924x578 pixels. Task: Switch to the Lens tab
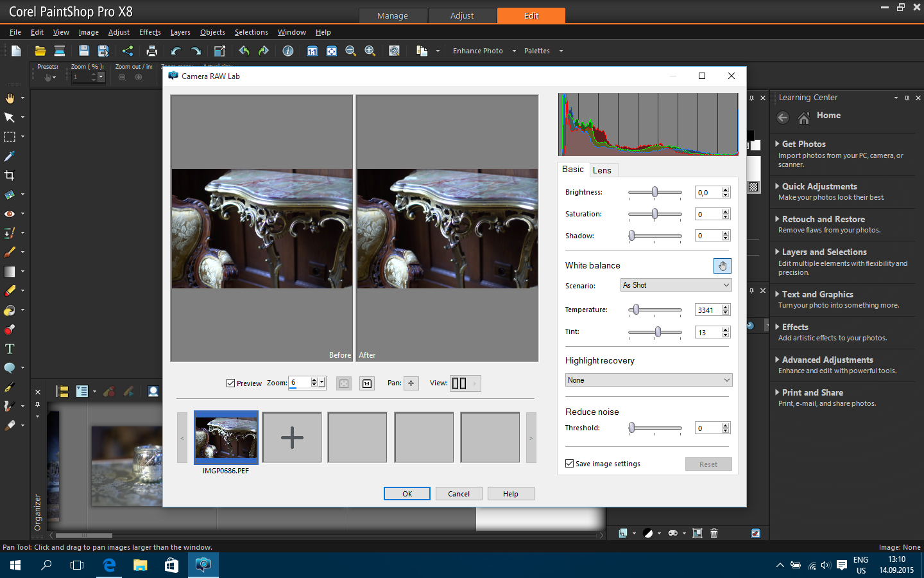[602, 170]
